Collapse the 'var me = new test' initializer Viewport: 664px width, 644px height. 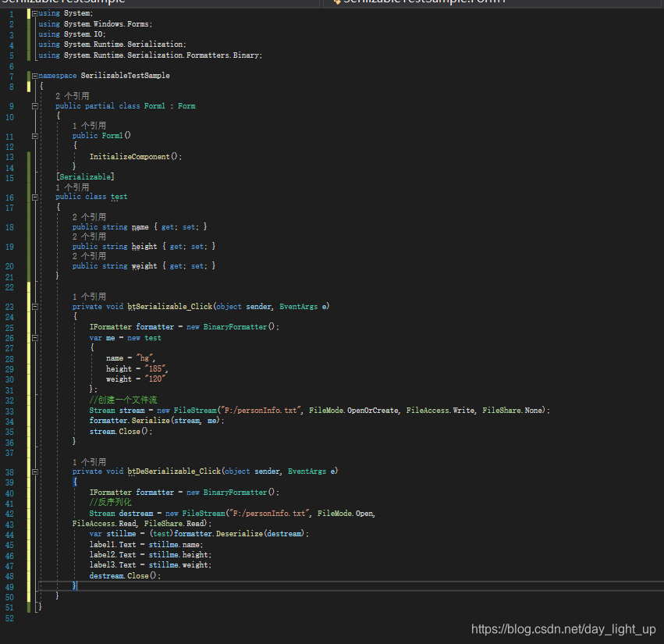click(x=35, y=338)
